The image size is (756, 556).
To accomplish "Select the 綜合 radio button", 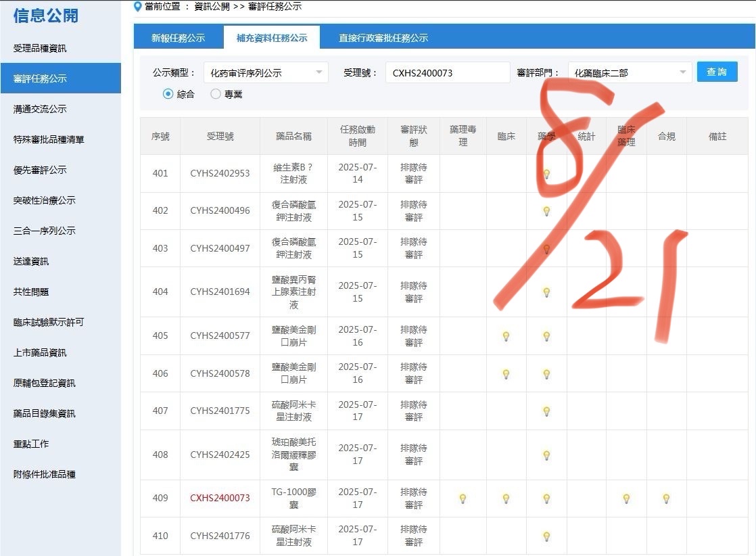I will coord(168,94).
